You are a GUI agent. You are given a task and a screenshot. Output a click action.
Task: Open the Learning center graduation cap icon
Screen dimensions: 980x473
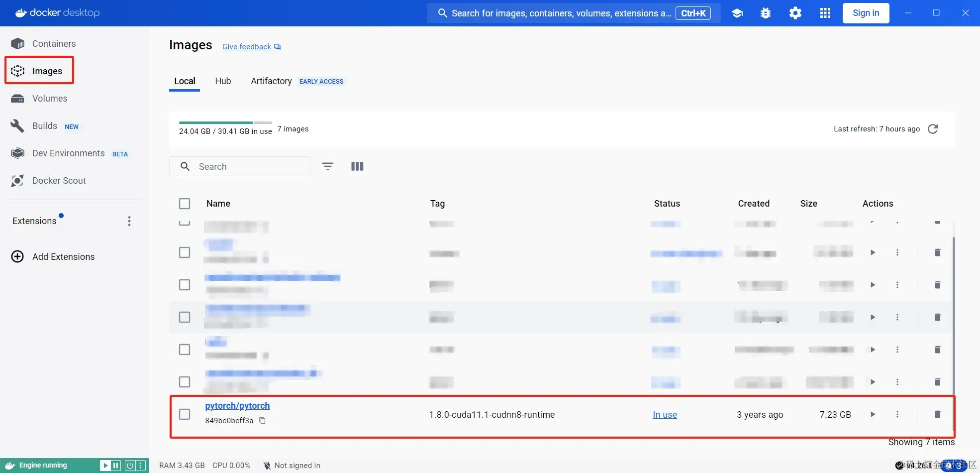(x=737, y=13)
